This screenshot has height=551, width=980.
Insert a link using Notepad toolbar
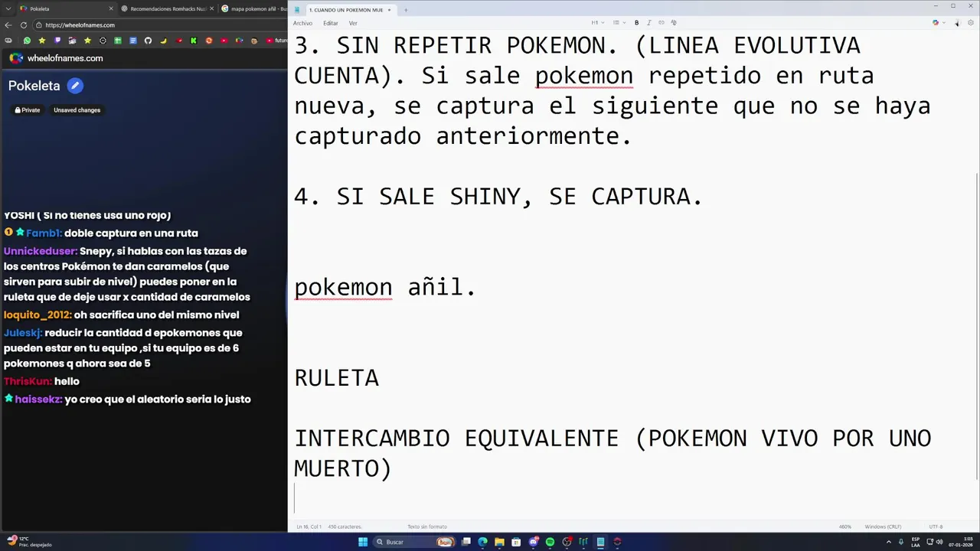(x=661, y=23)
